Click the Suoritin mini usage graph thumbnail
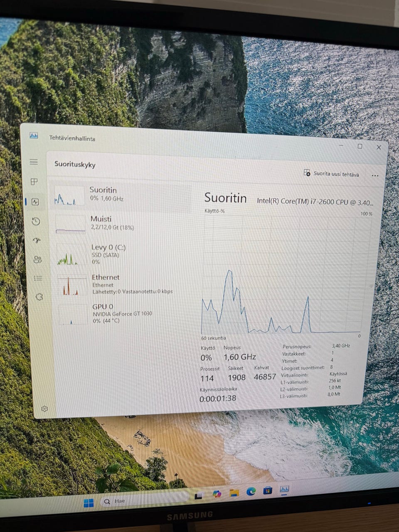The height and width of the screenshot is (532, 399). click(69, 196)
